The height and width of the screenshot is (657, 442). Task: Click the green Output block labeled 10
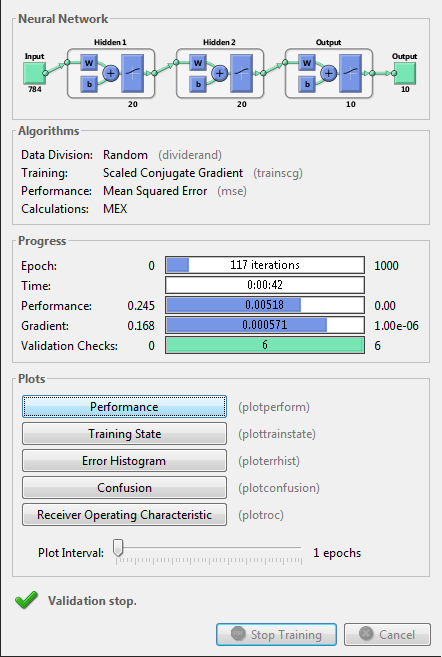tap(405, 73)
